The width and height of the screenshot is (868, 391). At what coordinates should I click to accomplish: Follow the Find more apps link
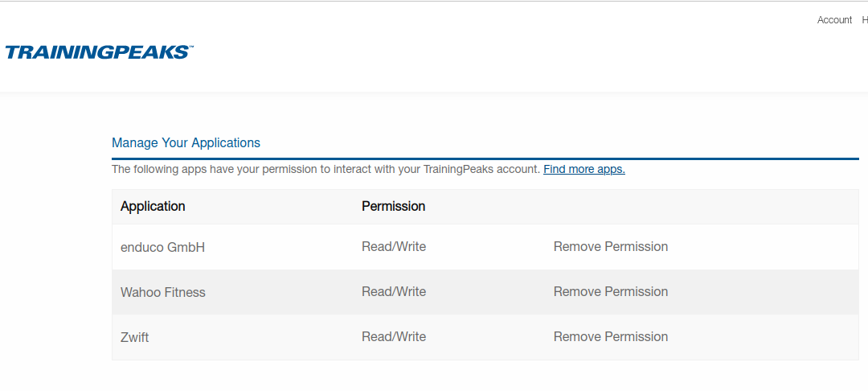(583, 169)
